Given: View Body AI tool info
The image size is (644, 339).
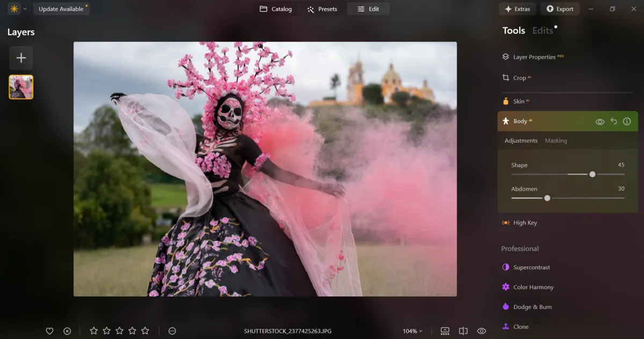Looking at the screenshot, I should [x=626, y=121].
